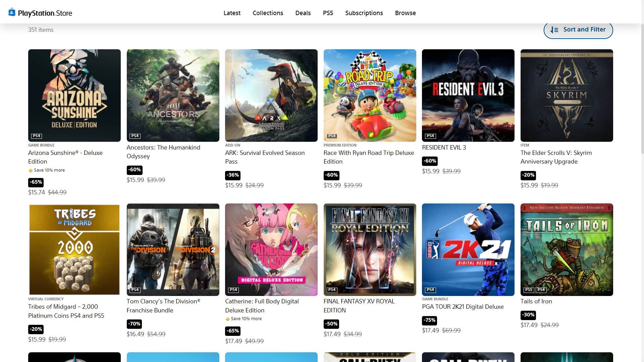The width and height of the screenshot is (644, 362).
Task: Click the -70% badge under The Division bundle
Action: (x=134, y=324)
